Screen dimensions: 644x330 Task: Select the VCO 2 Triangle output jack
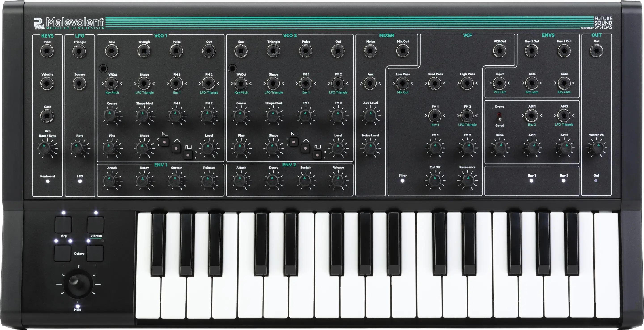273,51
